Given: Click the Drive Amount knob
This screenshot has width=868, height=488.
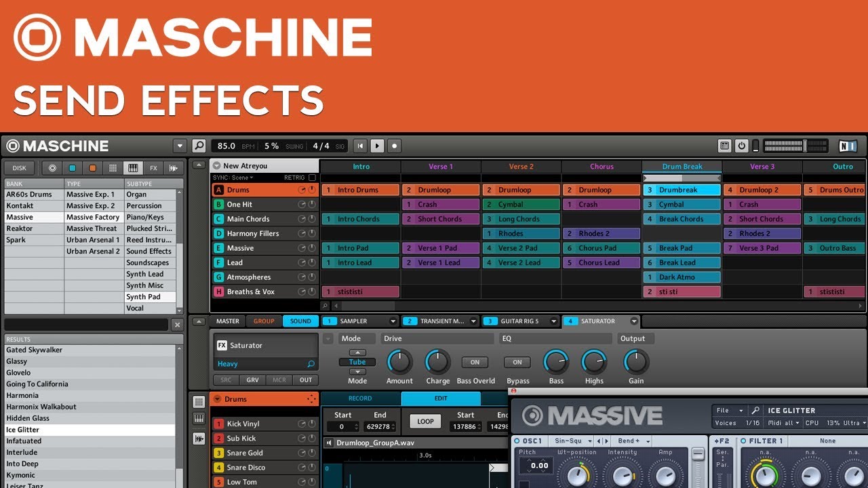Looking at the screenshot, I should click(x=399, y=362).
